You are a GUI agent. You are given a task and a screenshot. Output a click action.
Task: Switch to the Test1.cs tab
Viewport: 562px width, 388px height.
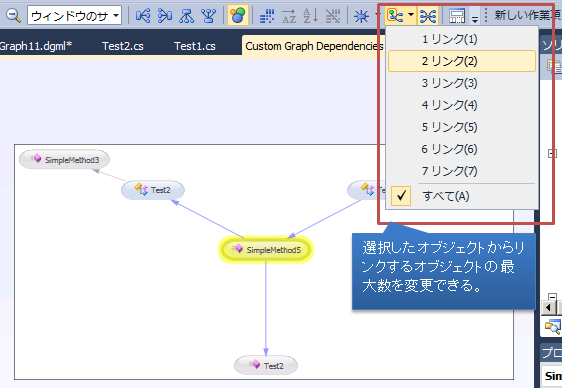(x=195, y=46)
